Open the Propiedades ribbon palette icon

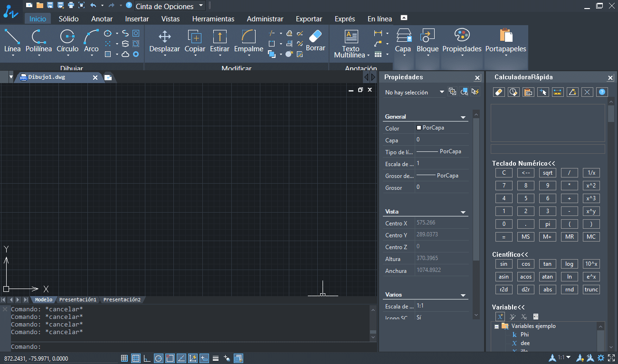pyautogui.click(x=462, y=40)
